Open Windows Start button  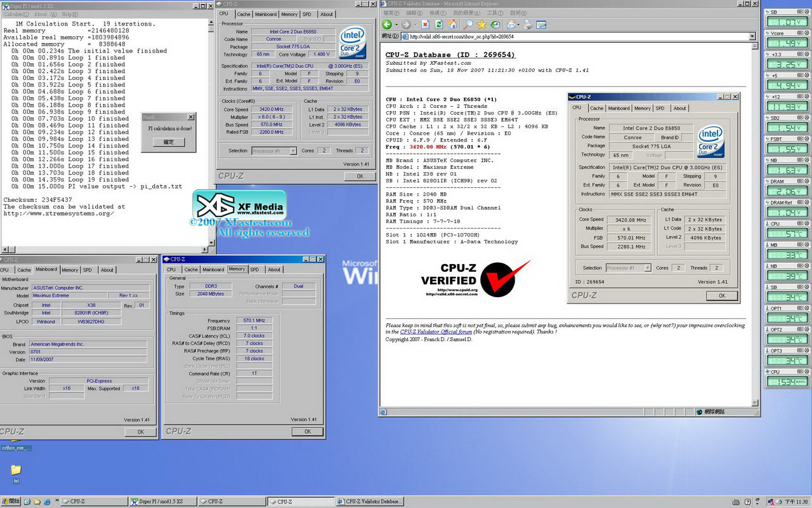[x=11, y=502]
